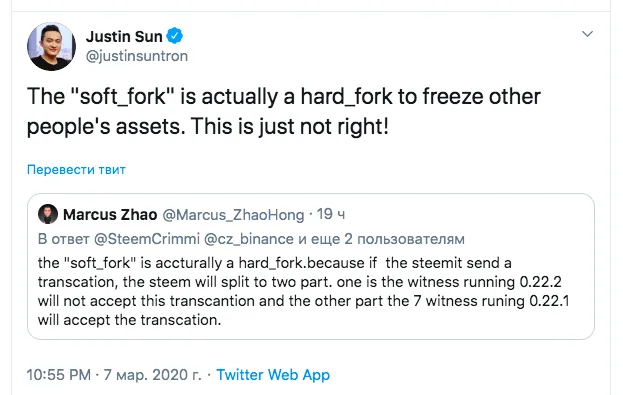Image resolution: width=623 pixels, height=395 pixels.
Task: Click the 10:55 PM tweet time
Action: coord(59,375)
